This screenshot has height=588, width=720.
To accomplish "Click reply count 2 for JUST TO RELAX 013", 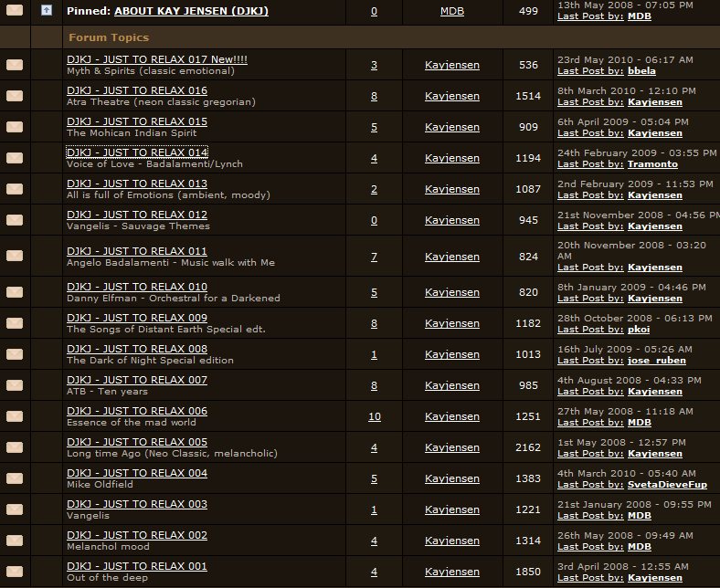I will (x=375, y=190).
